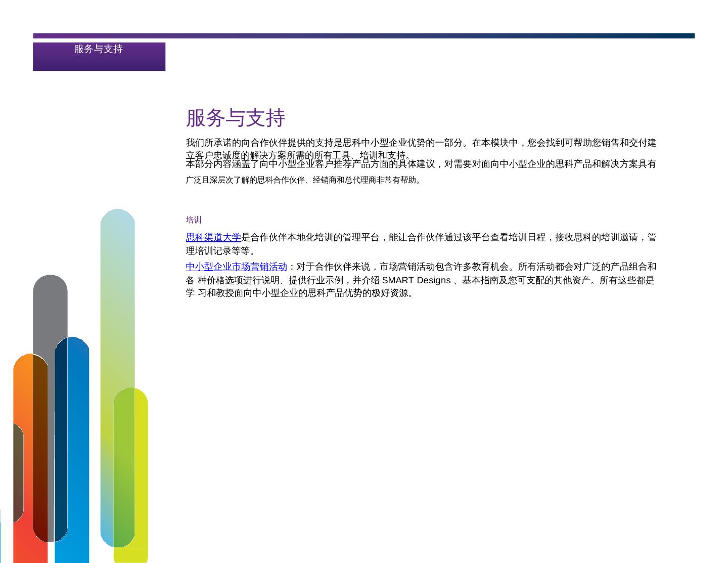
Task: Click the sentence starting 本部分内容涵盖了
Action: point(421,164)
